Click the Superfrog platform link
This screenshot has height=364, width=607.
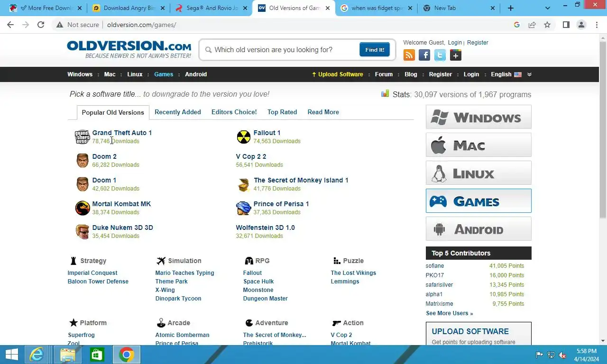click(81, 335)
